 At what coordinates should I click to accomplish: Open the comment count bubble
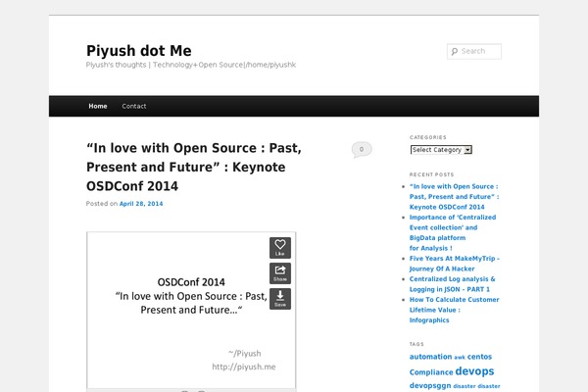[362, 149]
